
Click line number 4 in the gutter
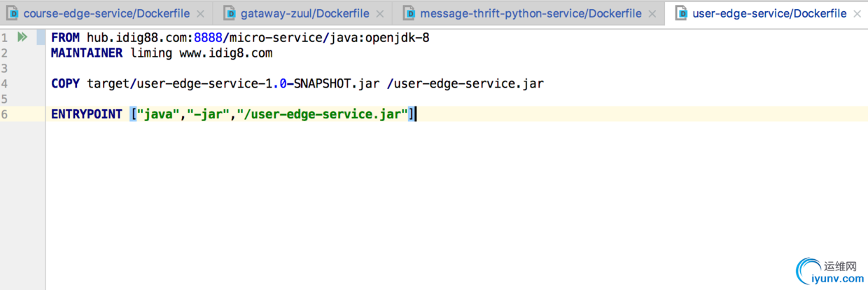pyautogui.click(x=4, y=84)
